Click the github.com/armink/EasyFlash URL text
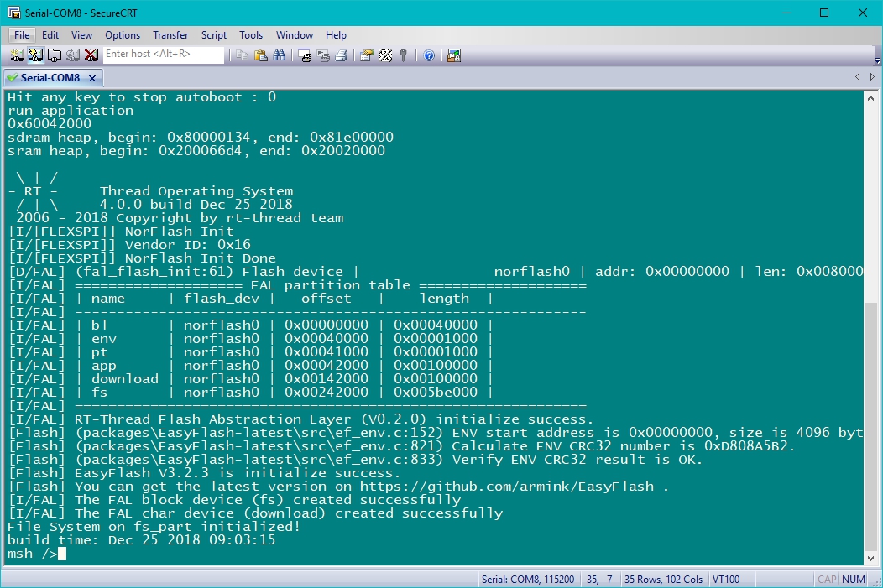The image size is (883, 588). click(x=507, y=487)
